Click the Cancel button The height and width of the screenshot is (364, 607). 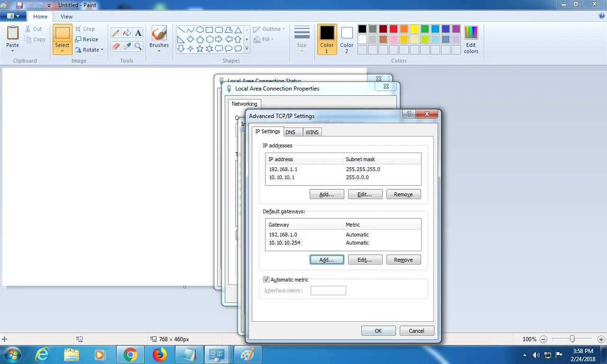[417, 331]
